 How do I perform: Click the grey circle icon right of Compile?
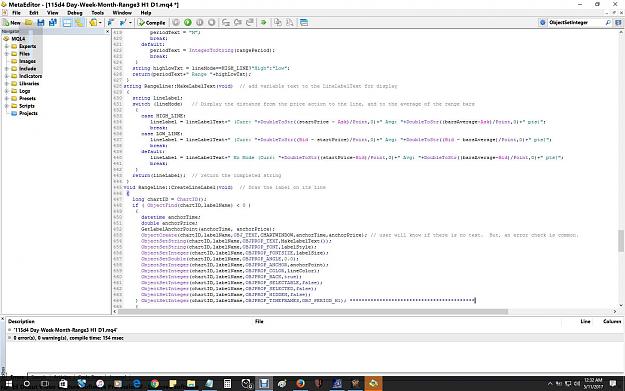(176, 23)
